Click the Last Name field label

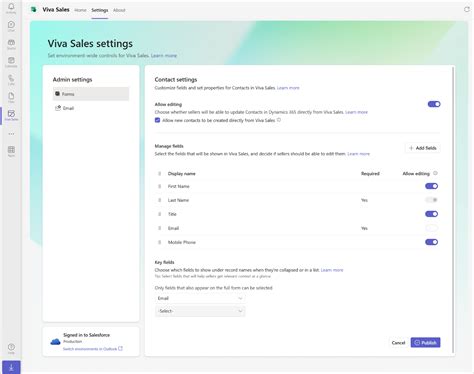coord(178,200)
